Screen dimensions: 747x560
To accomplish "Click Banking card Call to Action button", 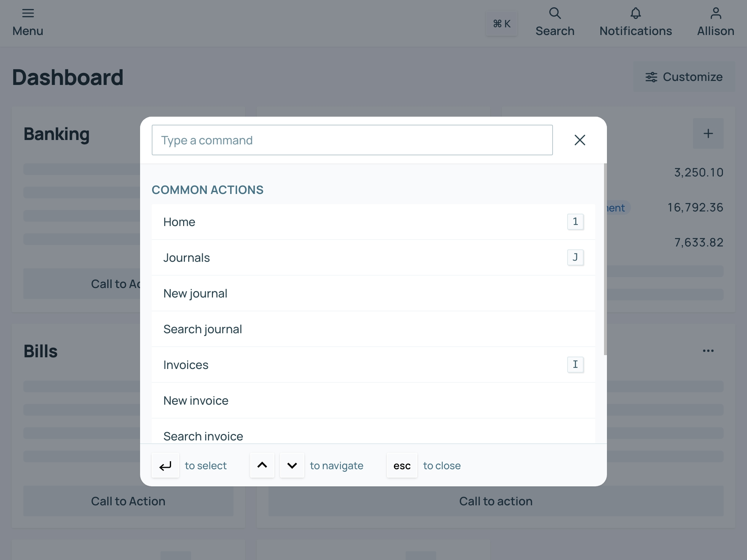I will coord(82,284).
